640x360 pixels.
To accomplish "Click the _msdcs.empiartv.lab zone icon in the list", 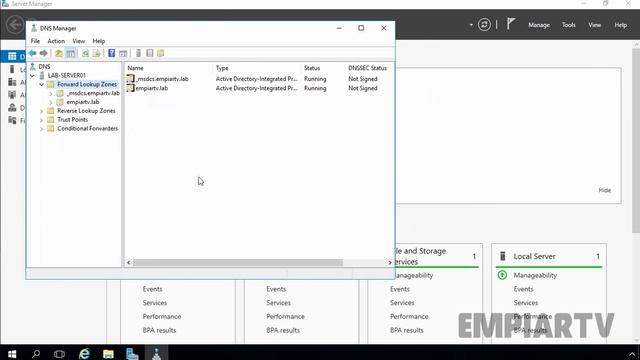I will [130, 78].
